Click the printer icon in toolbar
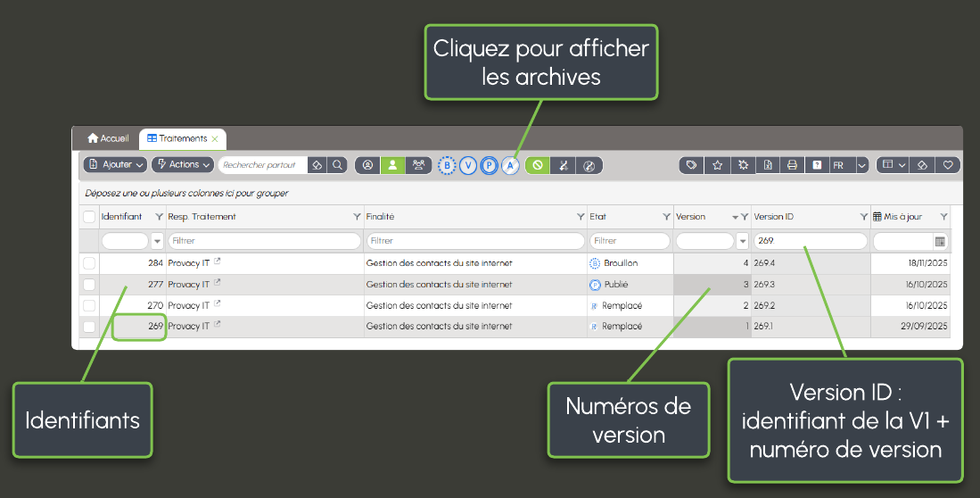Viewport: 980px width, 498px height. (x=791, y=165)
